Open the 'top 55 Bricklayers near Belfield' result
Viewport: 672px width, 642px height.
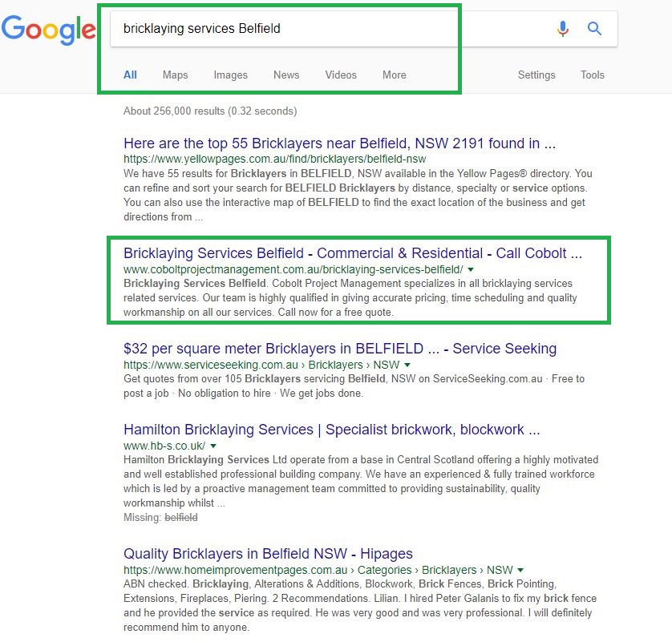pos(339,143)
